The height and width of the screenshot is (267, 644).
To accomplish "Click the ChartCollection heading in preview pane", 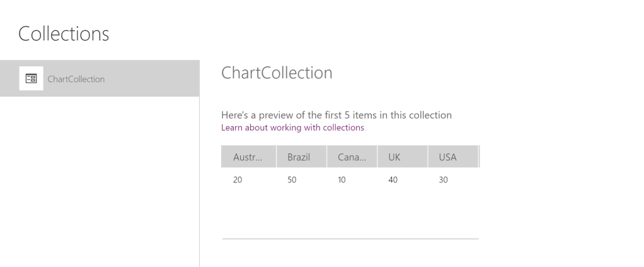I will [277, 73].
